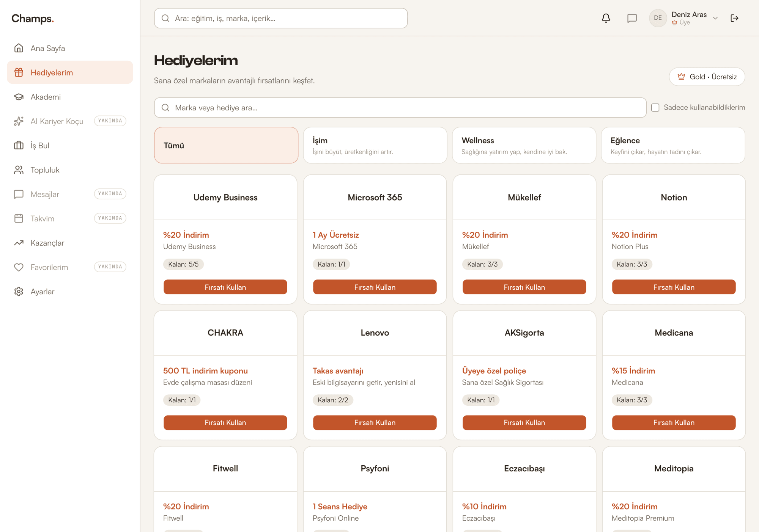Click the logout icon
This screenshot has height=532, width=759.
[734, 18]
